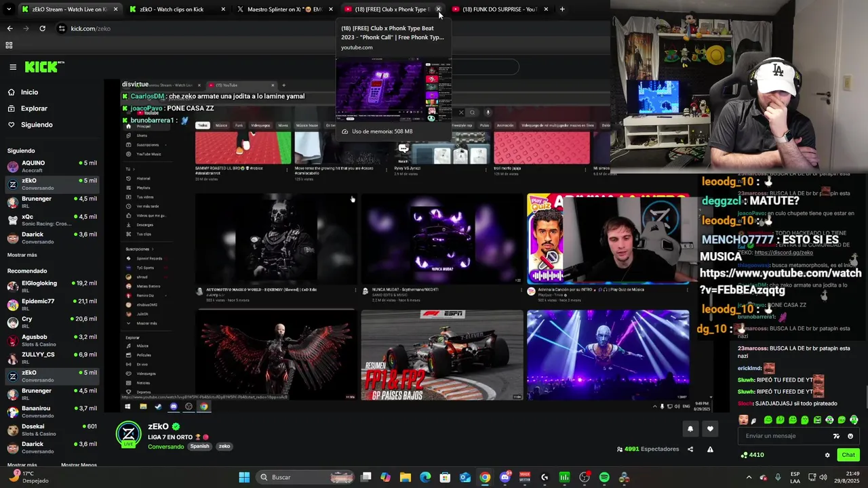Viewport: 868px width, 488px height.
Task: View the 4410 channel points balance
Action: click(753, 455)
